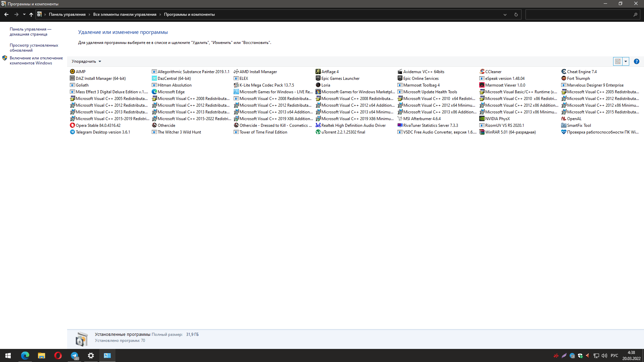Select The Witcher 3 Wild Hunt

click(x=179, y=132)
